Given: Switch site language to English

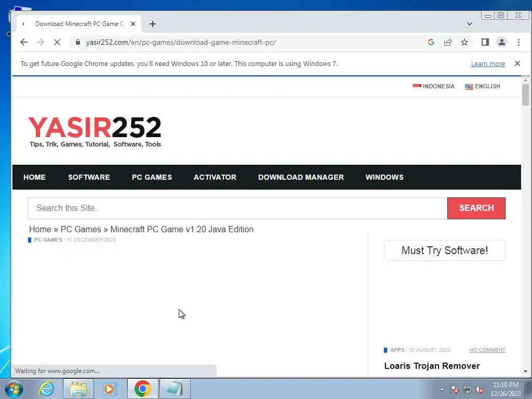Looking at the screenshot, I should tap(483, 86).
